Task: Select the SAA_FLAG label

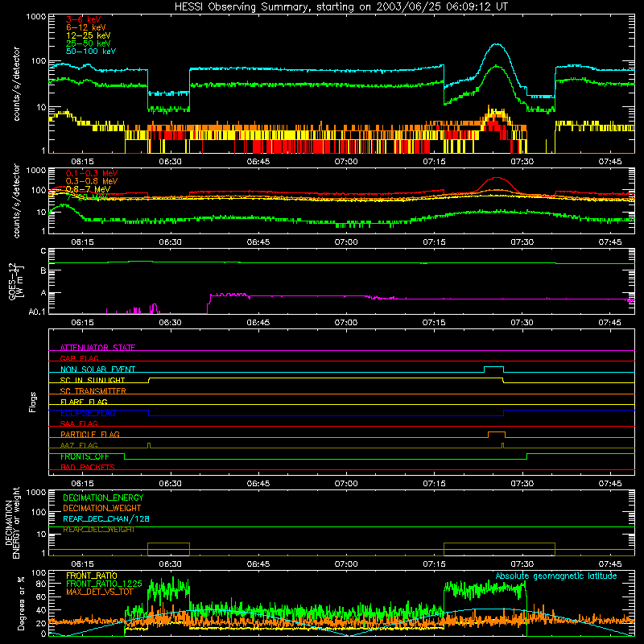Action: pos(79,423)
